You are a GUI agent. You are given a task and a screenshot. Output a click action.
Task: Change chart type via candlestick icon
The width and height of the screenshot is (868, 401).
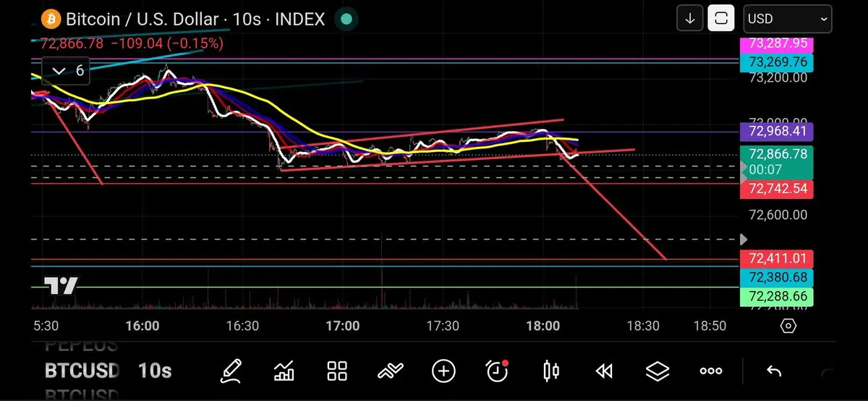coord(550,371)
